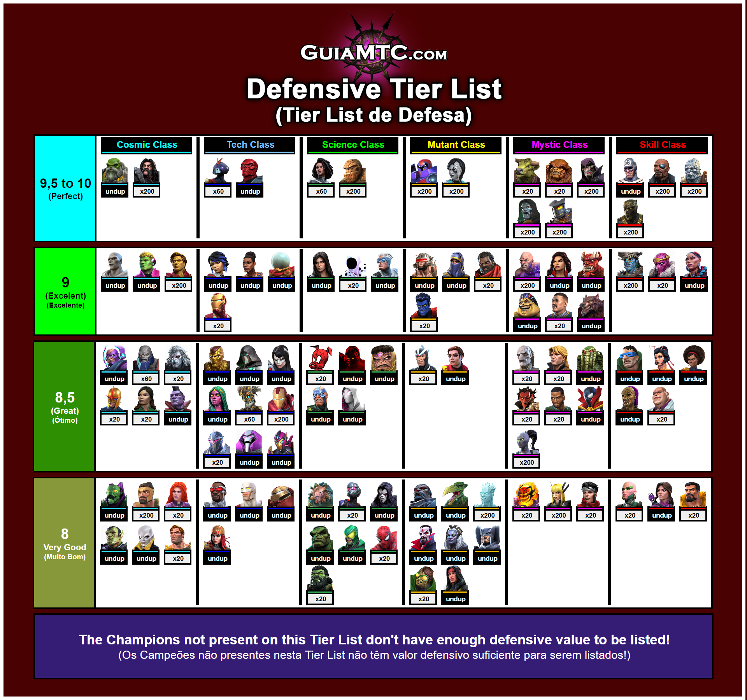This screenshot has width=747, height=700.
Task: Select the Skill Class tab header
Action: (x=659, y=141)
